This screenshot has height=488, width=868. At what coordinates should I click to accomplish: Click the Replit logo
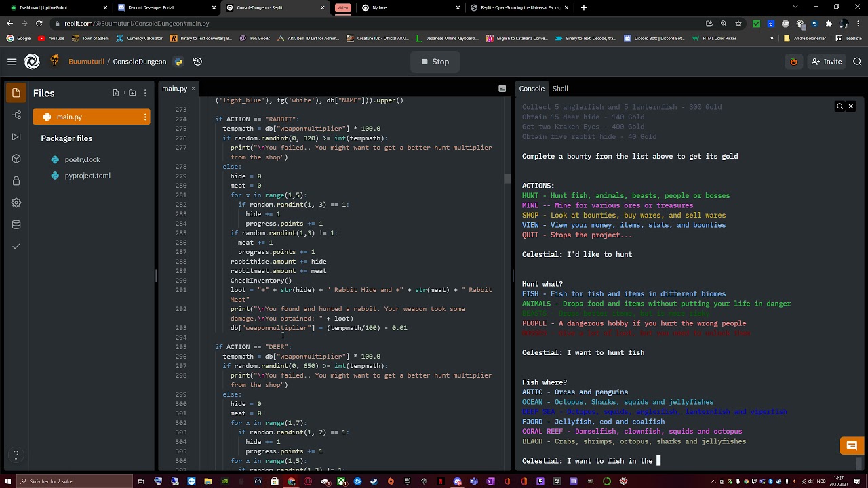[32, 62]
